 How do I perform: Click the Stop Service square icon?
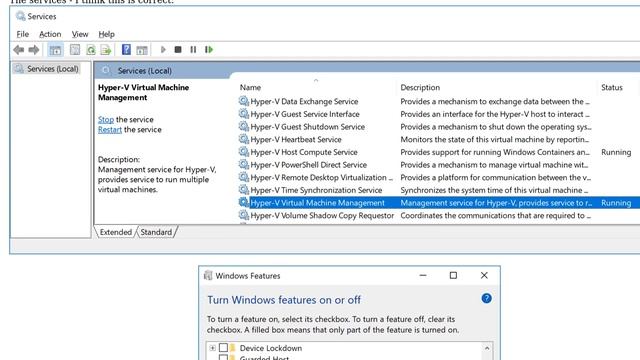(178, 50)
